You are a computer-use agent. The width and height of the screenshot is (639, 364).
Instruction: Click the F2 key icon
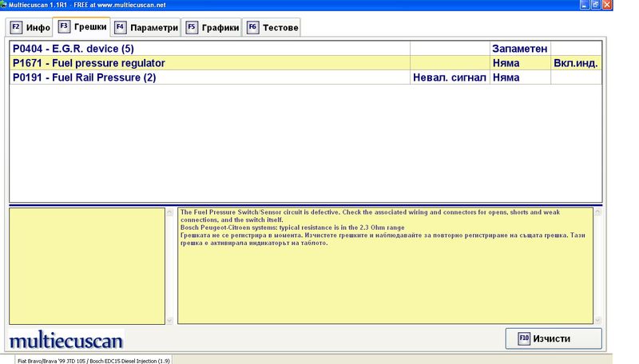(x=15, y=28)
